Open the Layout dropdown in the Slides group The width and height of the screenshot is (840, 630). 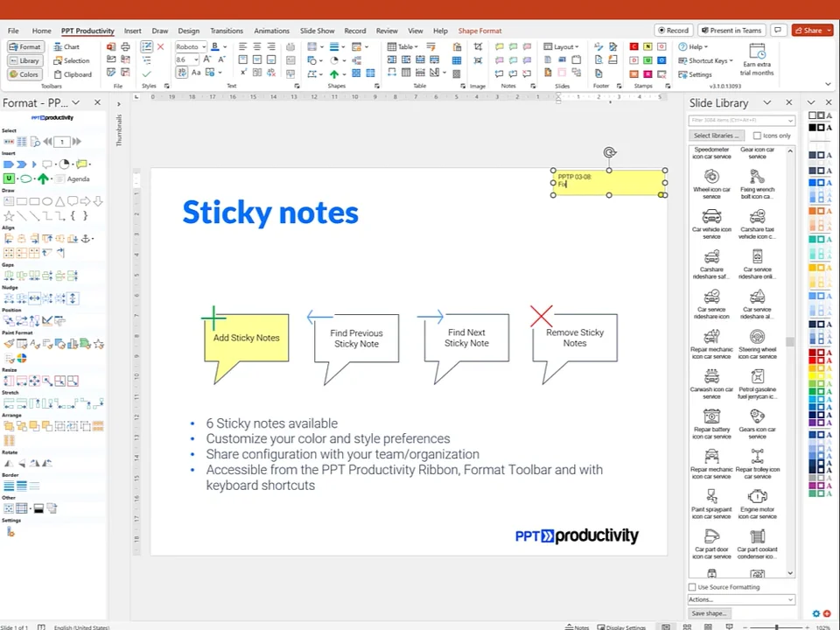(562, 46)
